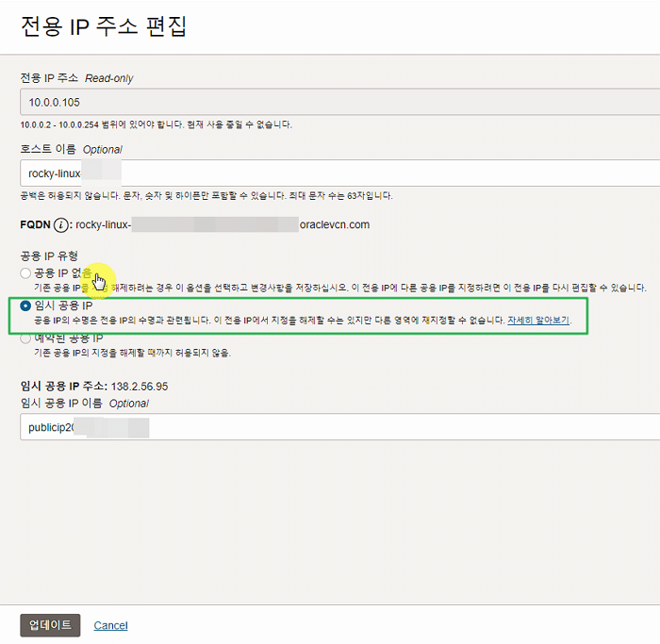Image resolution: width=660 pixels, height=644 pixels.
Task: Click the 기존 공용 IP의 지정을 해제할 때까지 description
Action: point(133,353)
